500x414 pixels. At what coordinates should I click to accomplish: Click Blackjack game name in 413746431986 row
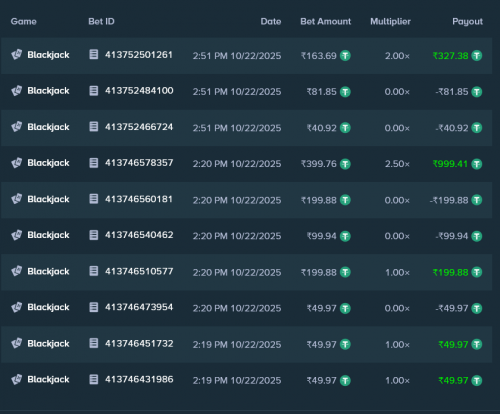coord(48,380)
